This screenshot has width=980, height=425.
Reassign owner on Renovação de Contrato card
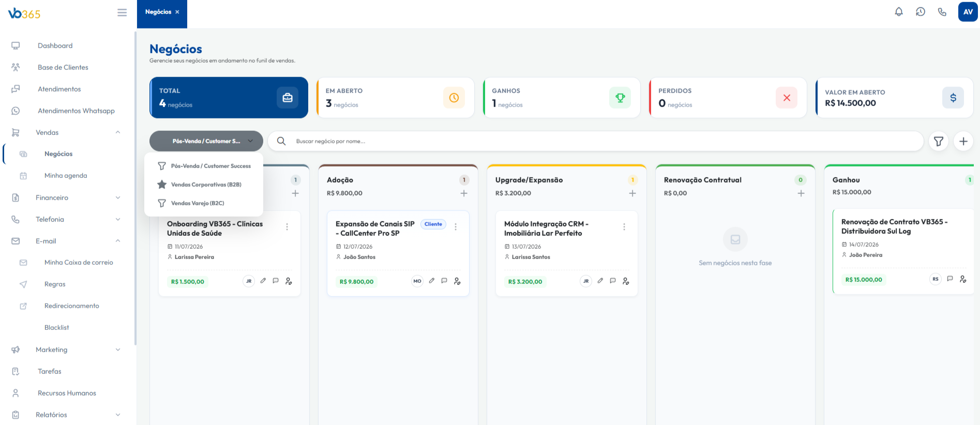pyautogui.click(x=963, y=279)
